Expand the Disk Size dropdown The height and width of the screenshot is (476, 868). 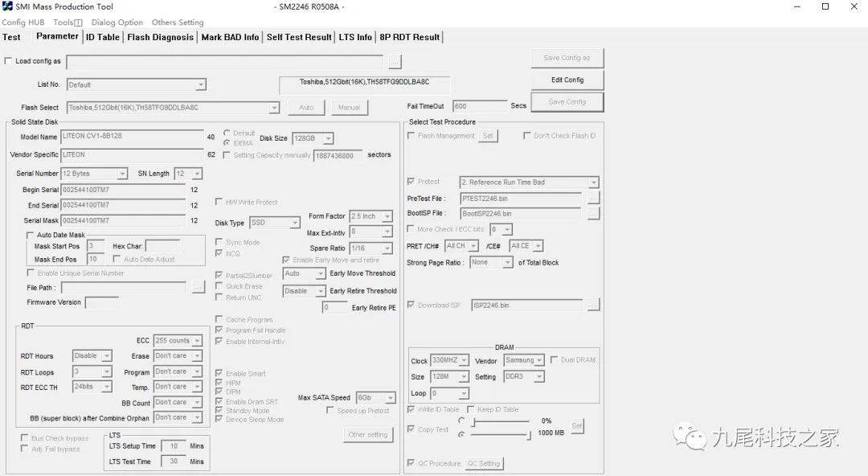[x=327, y=139]
